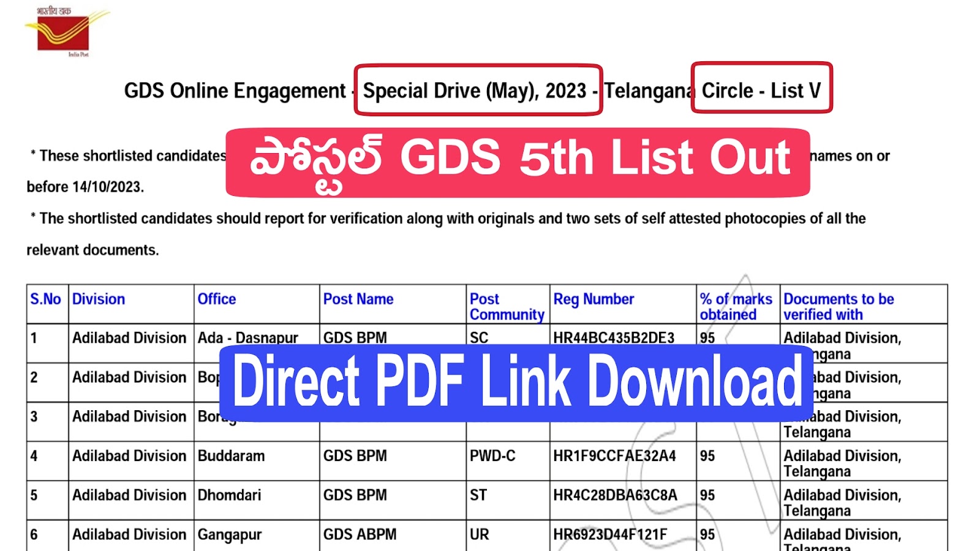Click the 'Special Drive (May), 2023' title text

[x=475, y=91]
